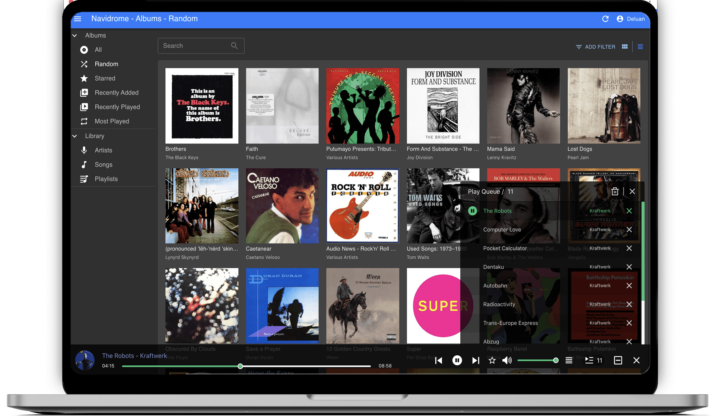Open the Joy Division Form And Substance album
The image size is (715, 417).
pyautogui.click(x=443, y=106)
